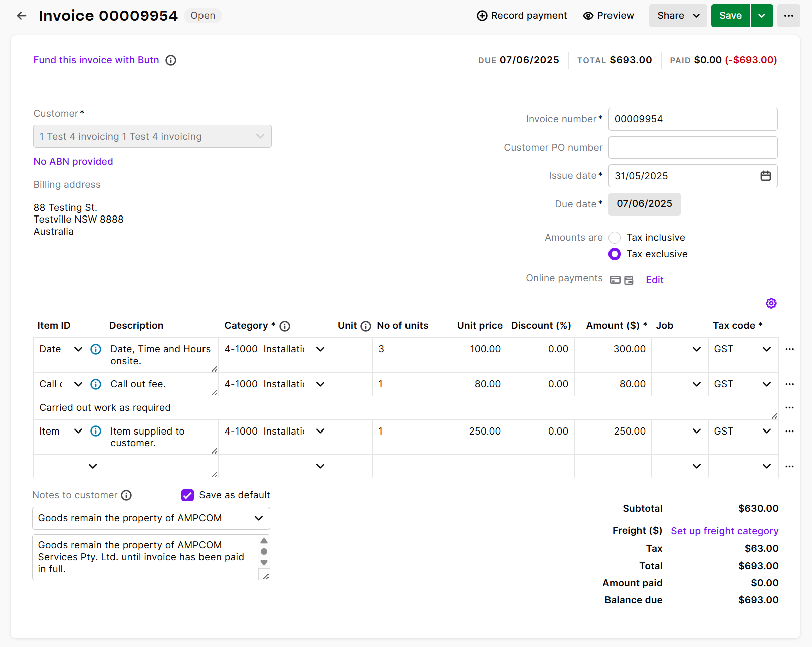Click the back arrow beside Invoice title
The image size is (812, 647).
pyautogui.click(x=22, y=16)
